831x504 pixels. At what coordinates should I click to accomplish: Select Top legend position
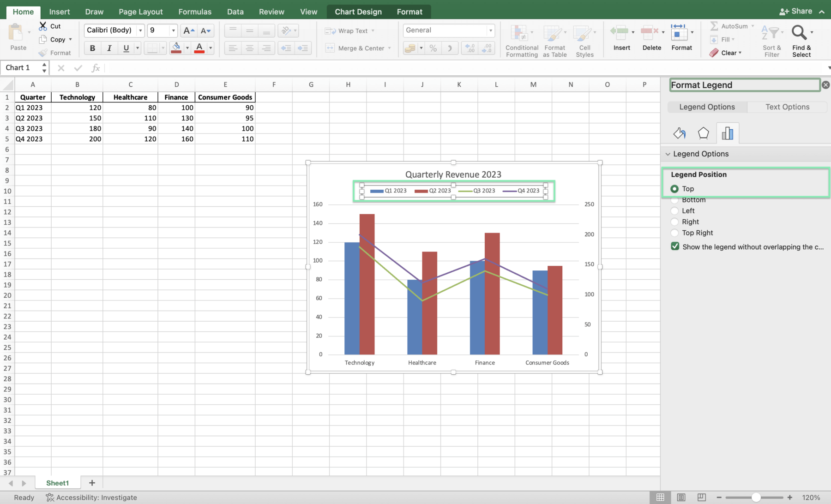pos(674,189)
